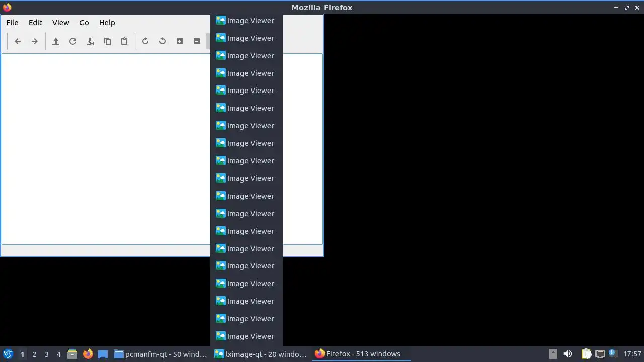
Task: Maximize the Mozilla Firefox window
Action: (x=627, y=8)
